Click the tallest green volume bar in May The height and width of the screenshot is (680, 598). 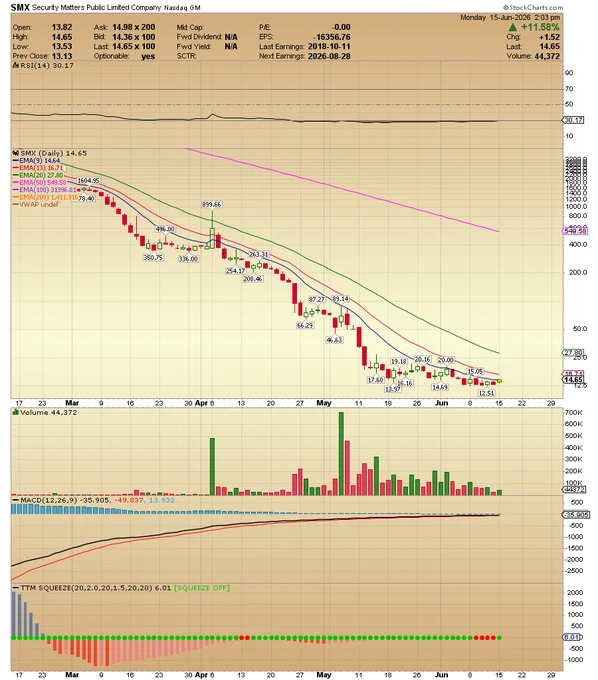tap(341, 454)
